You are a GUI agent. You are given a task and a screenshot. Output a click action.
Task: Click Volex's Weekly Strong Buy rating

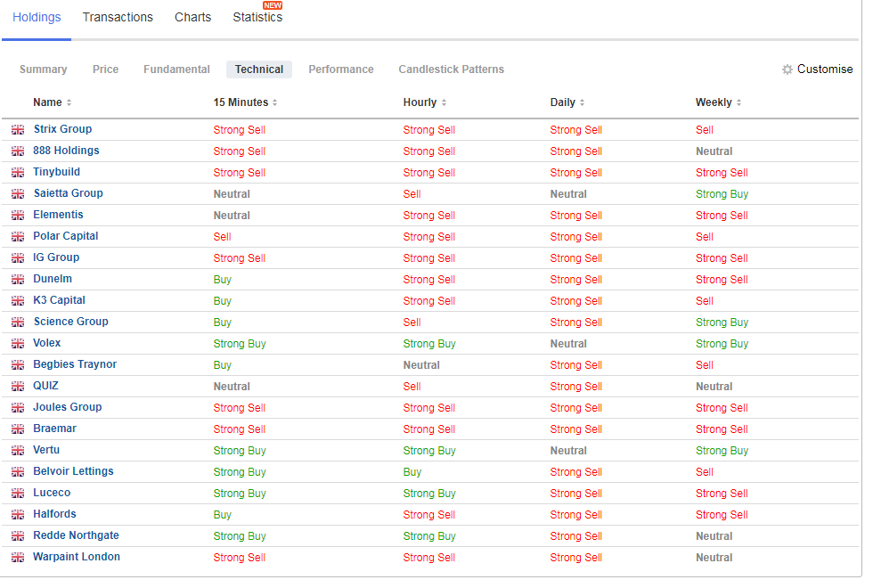point(722,344)
